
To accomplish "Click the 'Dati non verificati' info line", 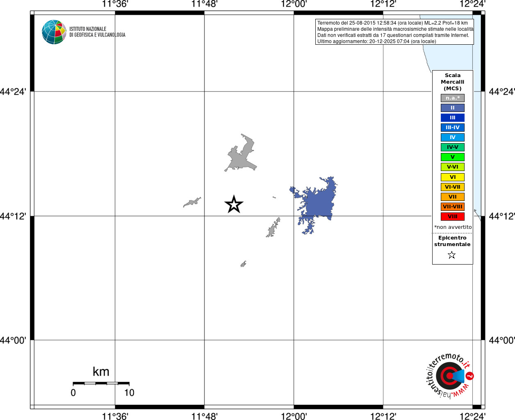I will [x=393, y=35].
